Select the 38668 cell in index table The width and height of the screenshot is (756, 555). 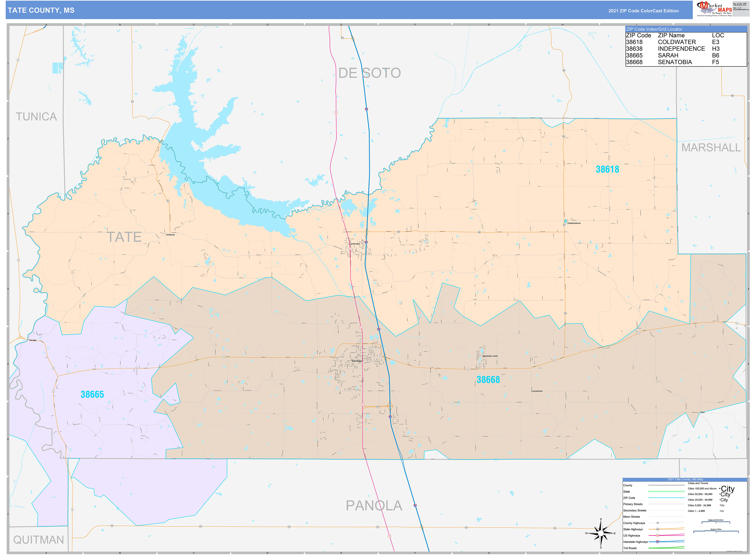click(634, 62)
